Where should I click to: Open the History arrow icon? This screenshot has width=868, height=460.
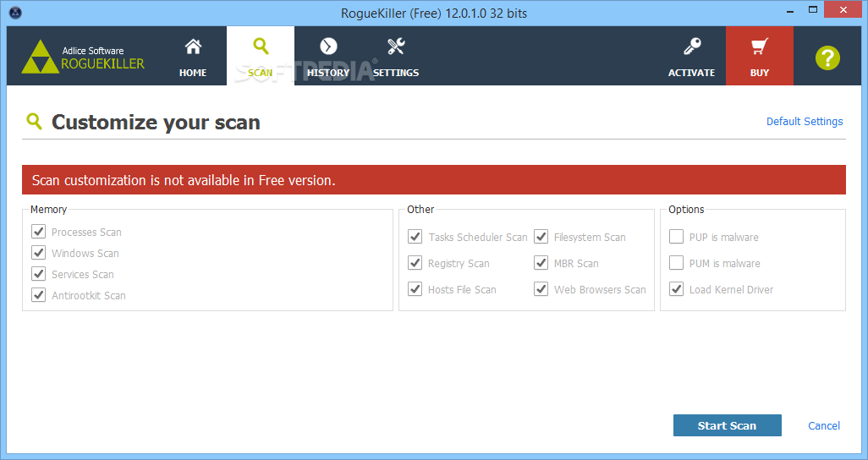click(x=328, y=46)
